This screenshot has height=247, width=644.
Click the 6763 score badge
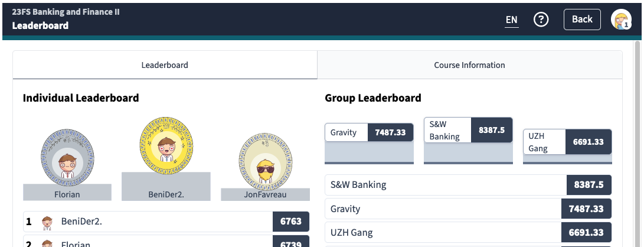point(291,222)
